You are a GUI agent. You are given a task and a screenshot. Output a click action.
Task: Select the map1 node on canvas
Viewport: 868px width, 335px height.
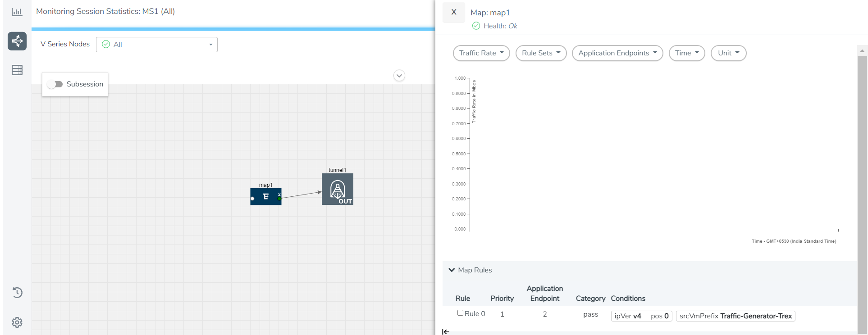point(266,197)
